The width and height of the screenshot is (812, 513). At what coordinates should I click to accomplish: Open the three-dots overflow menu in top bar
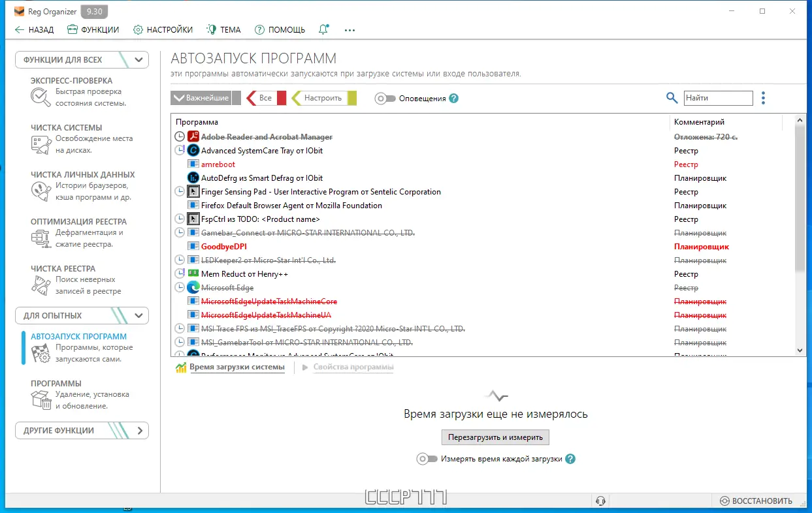[x=349, y=30]
